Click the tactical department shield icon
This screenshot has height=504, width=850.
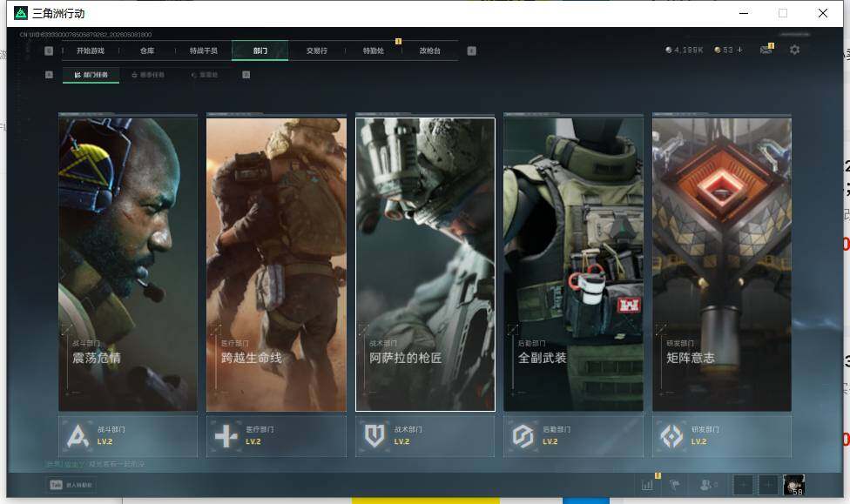coord(374,436)
